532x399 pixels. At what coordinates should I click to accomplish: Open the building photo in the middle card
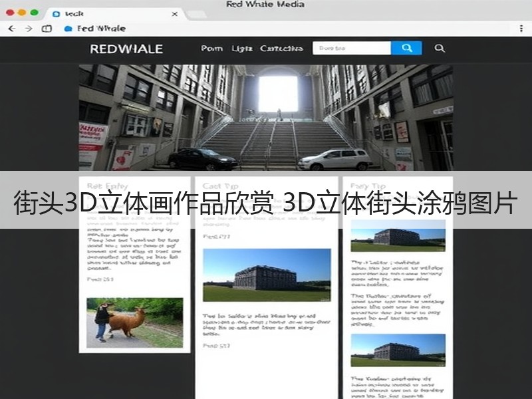click(267, 275)
